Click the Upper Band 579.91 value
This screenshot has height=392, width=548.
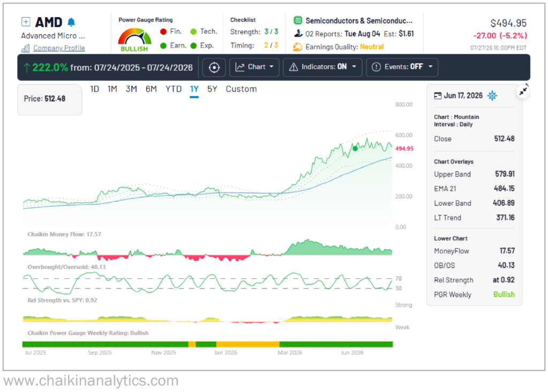click(x=505, y=174)
